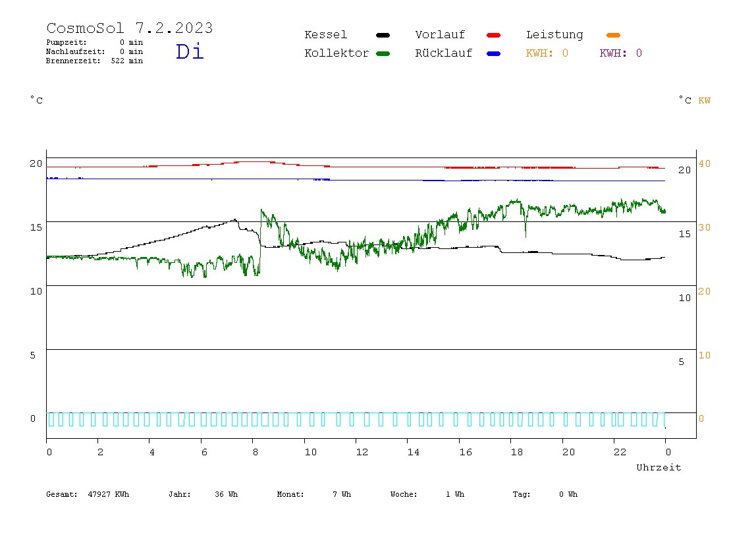Click the weekly value '1 Wh'

[x=455, y=494]
